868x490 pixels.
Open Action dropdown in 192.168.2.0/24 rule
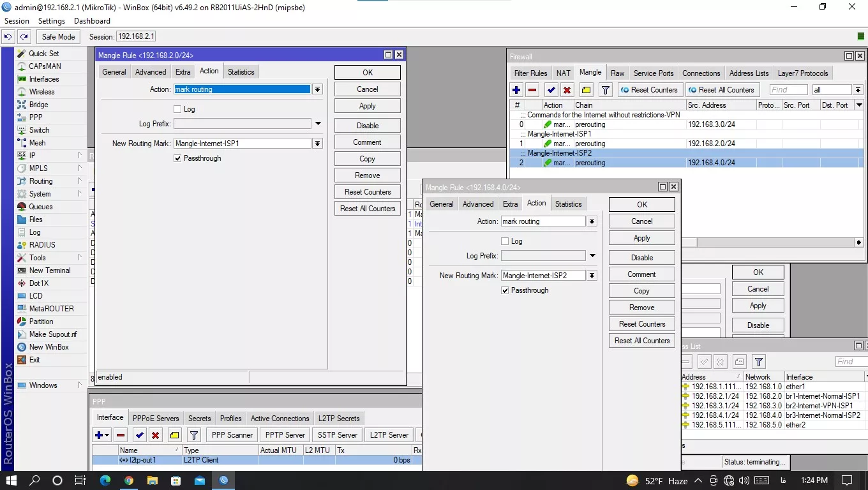pyautogui.click(x=317, y=89)
